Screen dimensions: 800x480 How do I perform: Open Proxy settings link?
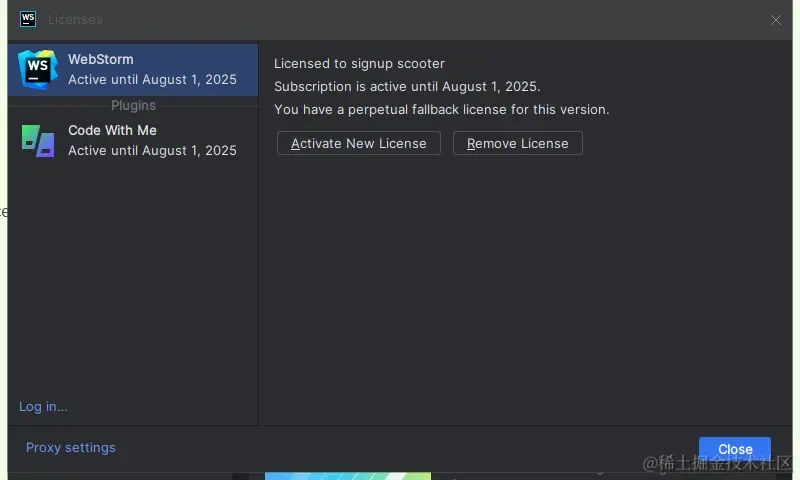(71, 447)
